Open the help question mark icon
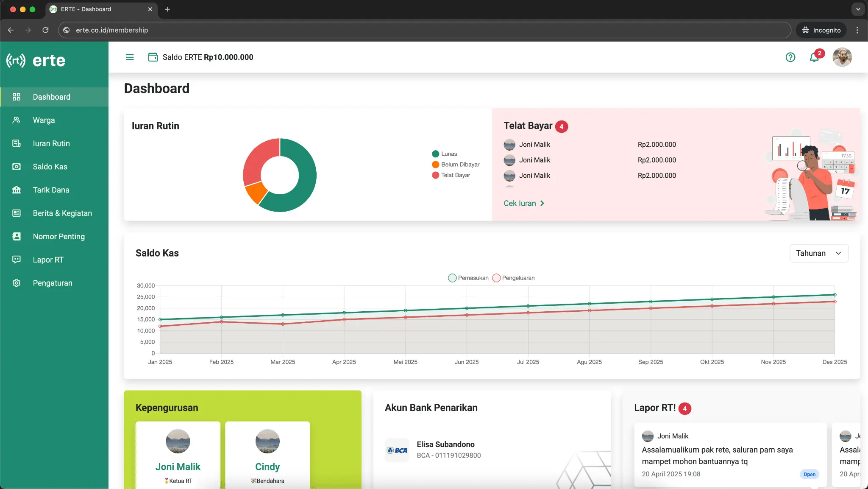The width and height of the screenshot is (868, 489). 790,57
